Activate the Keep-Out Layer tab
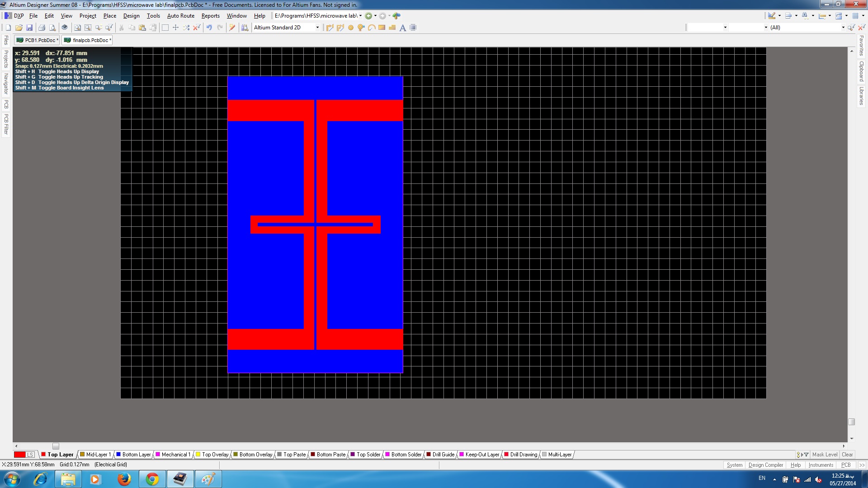The image size is (868, 488). (482, 455)
